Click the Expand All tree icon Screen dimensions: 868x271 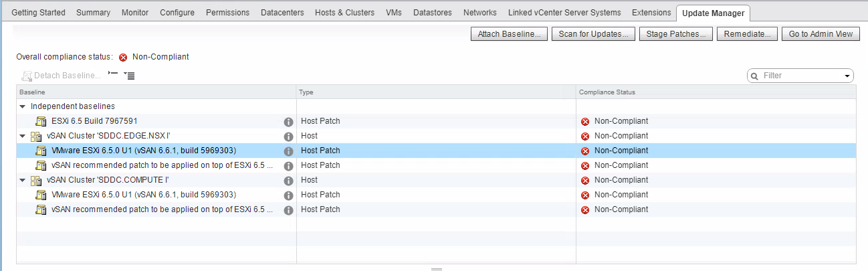tap(130, 76)
